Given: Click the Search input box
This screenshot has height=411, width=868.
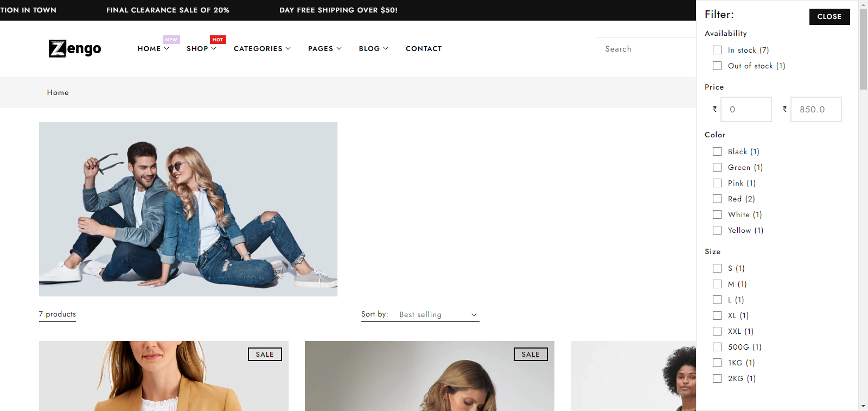Looking at the screenshot, I should click(x=646, y=49).
